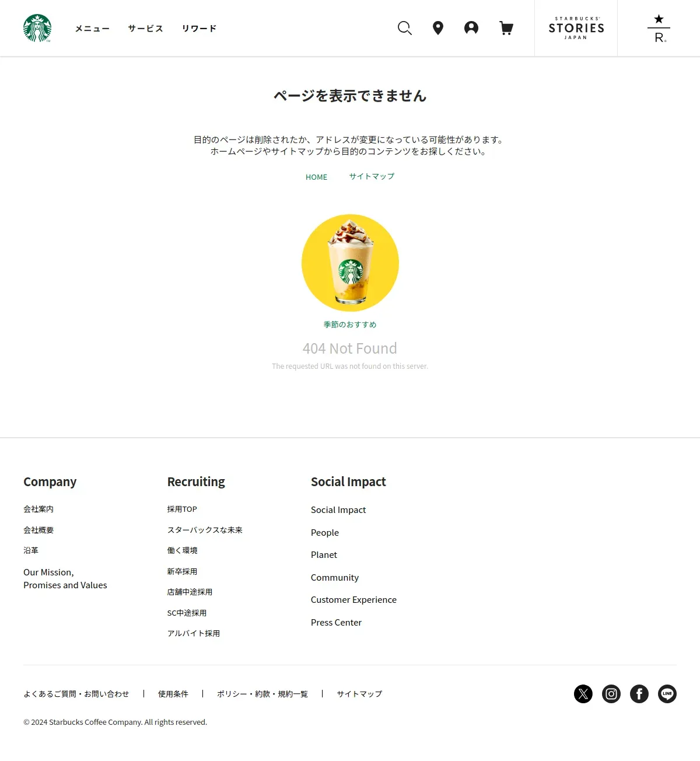
Task: Open the サイトマップ link below error message
Action: pyautogui.click(x=372, y=176)
